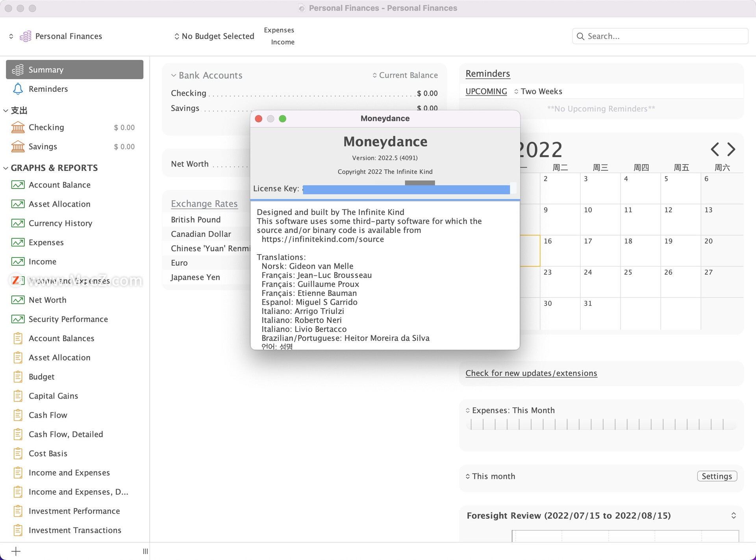Screen dimensions: 756x560
Task: Open Investment Transactions report icon
Action: tap(18, 530)
